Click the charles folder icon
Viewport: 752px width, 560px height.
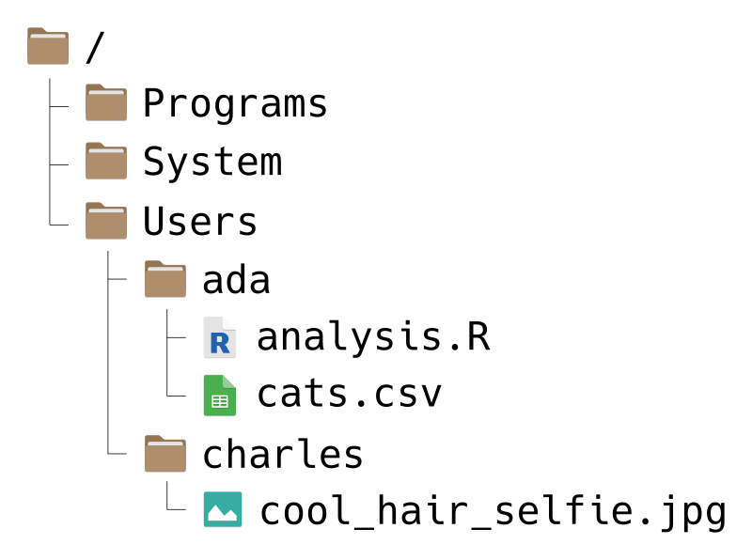point(165,455)
